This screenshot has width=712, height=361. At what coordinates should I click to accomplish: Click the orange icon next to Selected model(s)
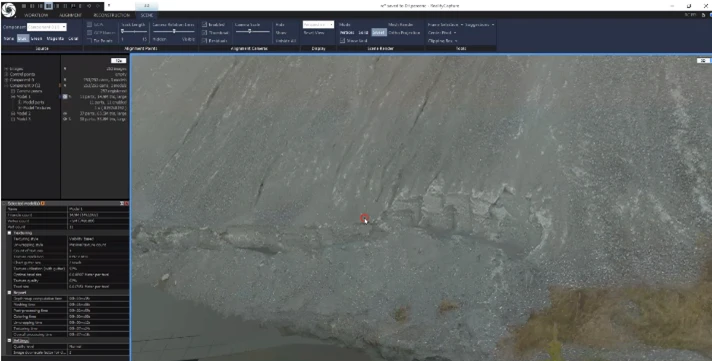[43, 203]
